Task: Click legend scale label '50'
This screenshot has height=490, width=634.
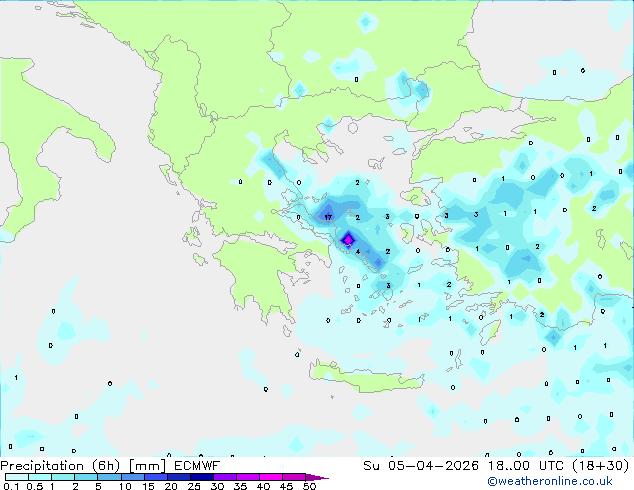Action: pyautogui.click(x=310, y=486)
